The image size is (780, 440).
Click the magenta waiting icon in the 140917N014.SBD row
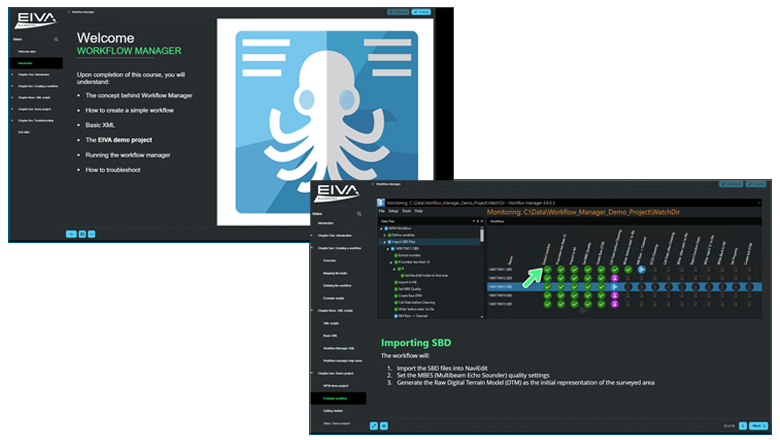tap(615, 295)
